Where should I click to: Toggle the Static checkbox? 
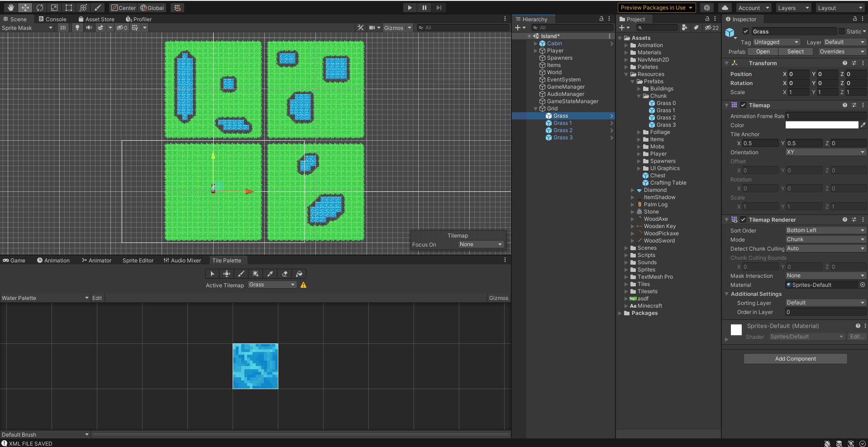842,31
